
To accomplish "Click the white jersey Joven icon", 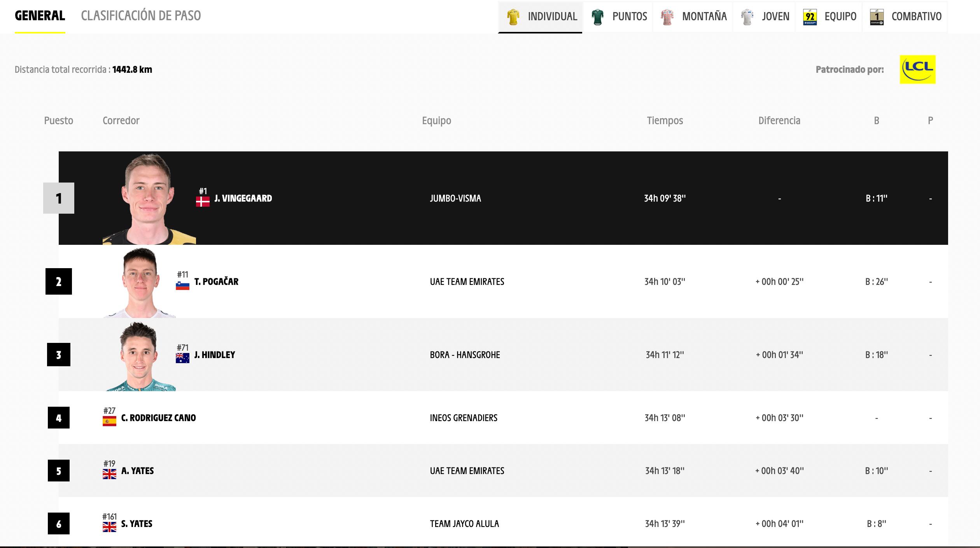I will pos(747,17).
